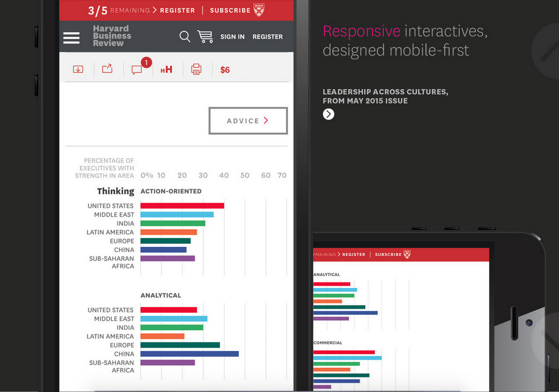Click COMMERCIAL heading on right phone
Screen dimensions: 559x392
click(x=328, y=343)
